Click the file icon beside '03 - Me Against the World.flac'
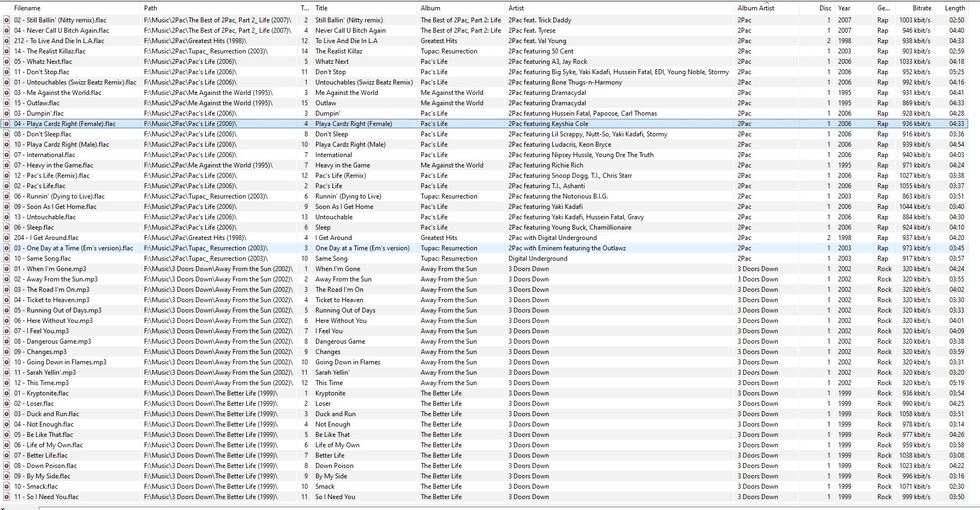 tap(7, 92)
